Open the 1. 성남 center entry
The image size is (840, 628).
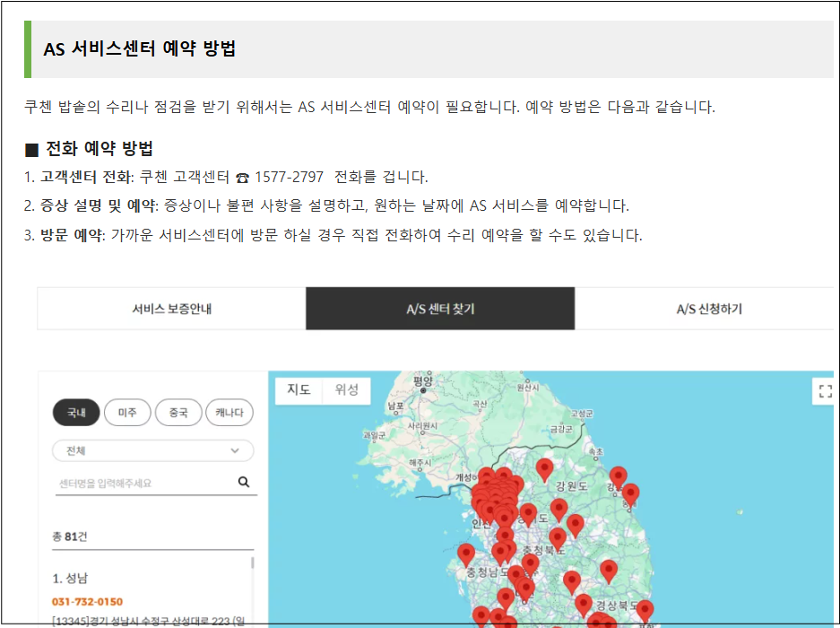coord(70,578)
